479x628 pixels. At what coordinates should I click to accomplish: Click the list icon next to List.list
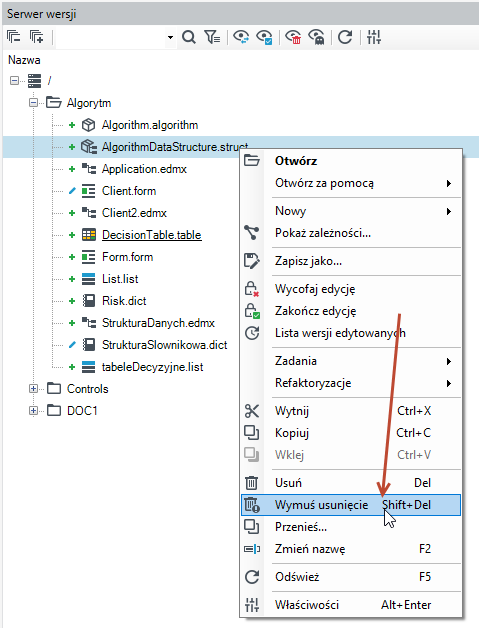coord(89,279)
